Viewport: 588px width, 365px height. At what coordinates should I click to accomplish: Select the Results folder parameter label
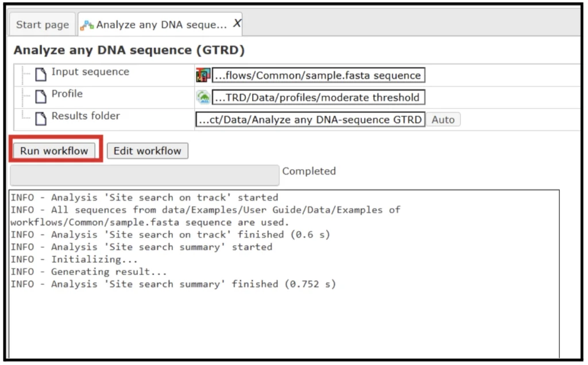point(86,116)
